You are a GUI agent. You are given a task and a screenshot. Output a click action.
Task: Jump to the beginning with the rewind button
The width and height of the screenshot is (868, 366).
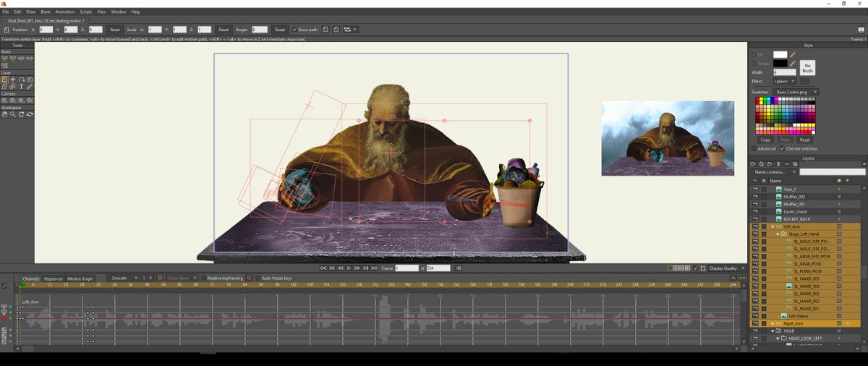pyautogui.click(x=323, y=268)
